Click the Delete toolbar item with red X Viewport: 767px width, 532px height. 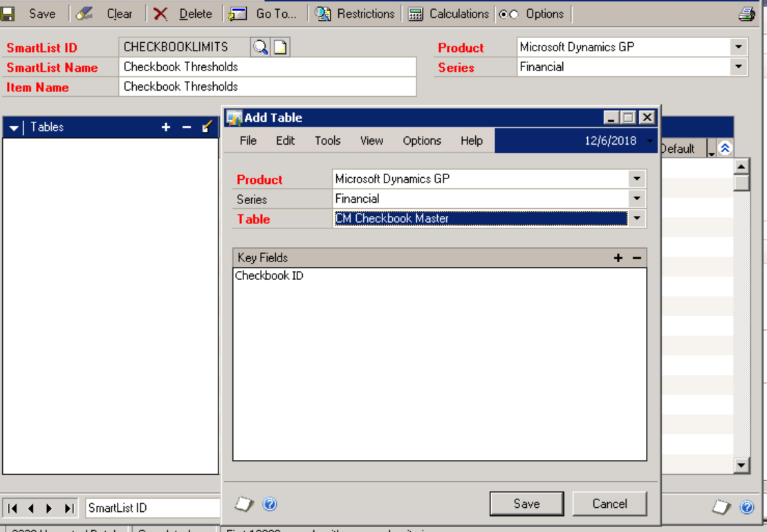tap(183, 14)
